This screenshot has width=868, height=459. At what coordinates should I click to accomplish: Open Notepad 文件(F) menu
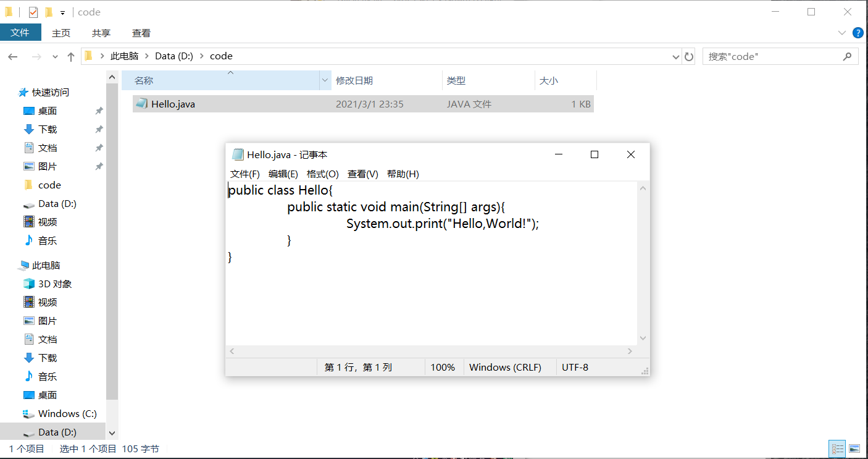pos(245,174)
